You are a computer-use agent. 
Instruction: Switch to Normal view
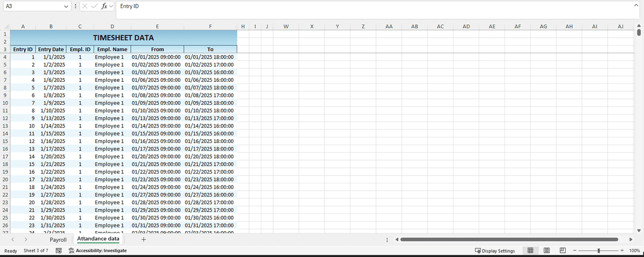pyautogui.click(x=530, y=251)
